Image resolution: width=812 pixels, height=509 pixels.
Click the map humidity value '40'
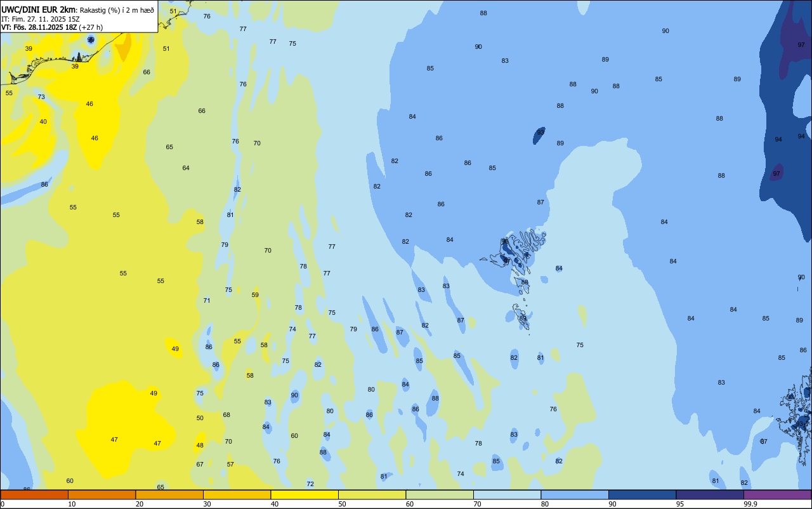coord(43,121)
